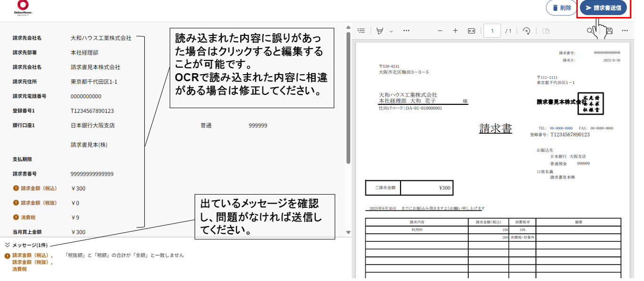This screenshot has height=281, width=644.
Task: Rotate the PDF page
Action: tap(526, 31)
